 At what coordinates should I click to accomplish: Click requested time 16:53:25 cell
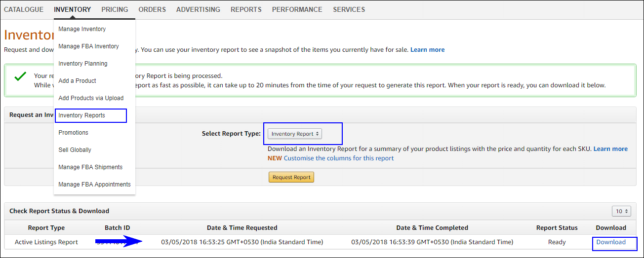point(242,242)
